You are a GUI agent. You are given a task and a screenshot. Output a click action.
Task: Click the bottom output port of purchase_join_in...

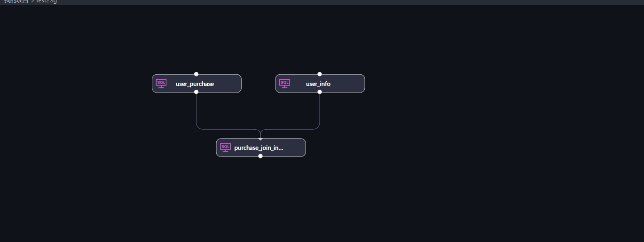point(260,156)
